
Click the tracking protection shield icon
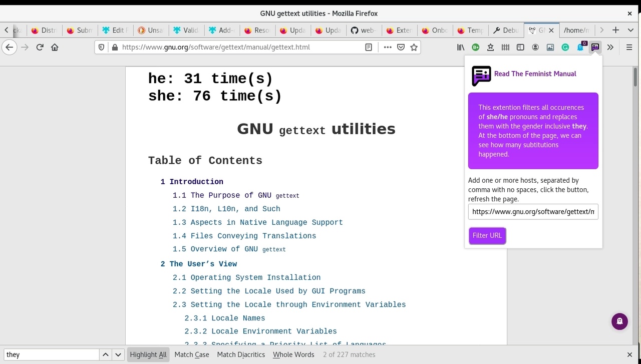point(101,47)
